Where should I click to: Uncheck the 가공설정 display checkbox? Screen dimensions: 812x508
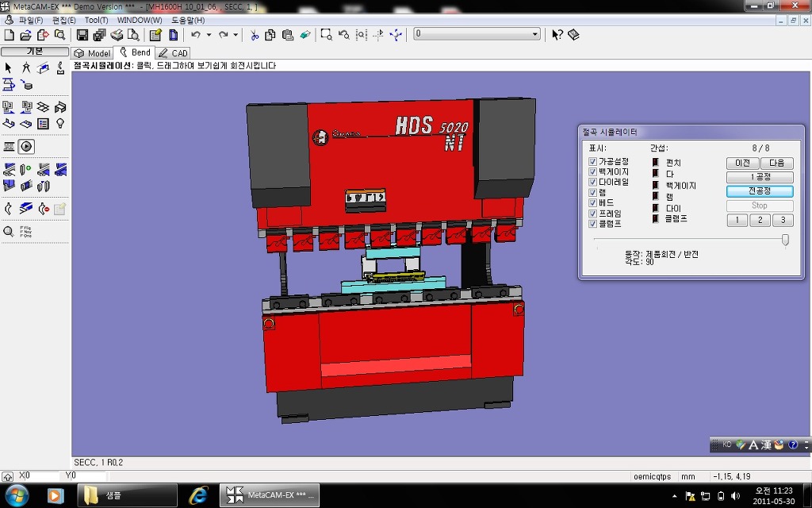593,162
